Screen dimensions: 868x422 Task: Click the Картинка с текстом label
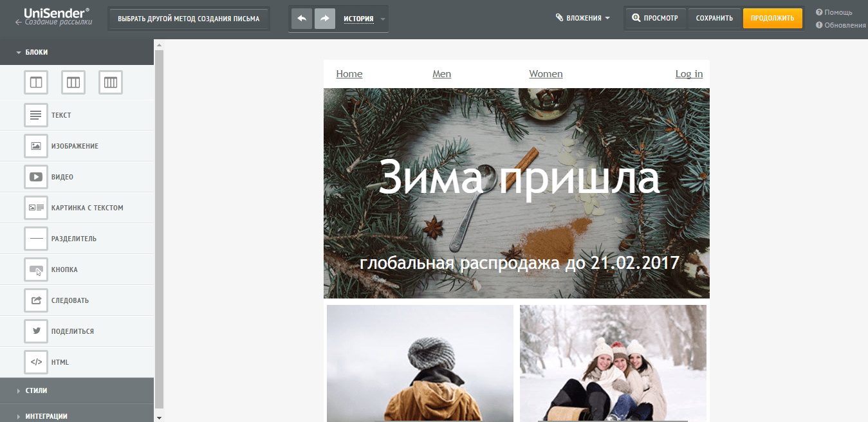[88, 208]
